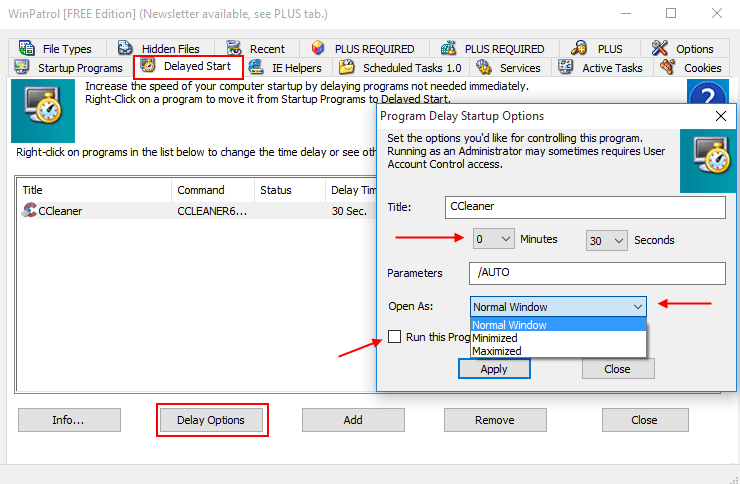Click the Delay Options button

tap(211, 420)
